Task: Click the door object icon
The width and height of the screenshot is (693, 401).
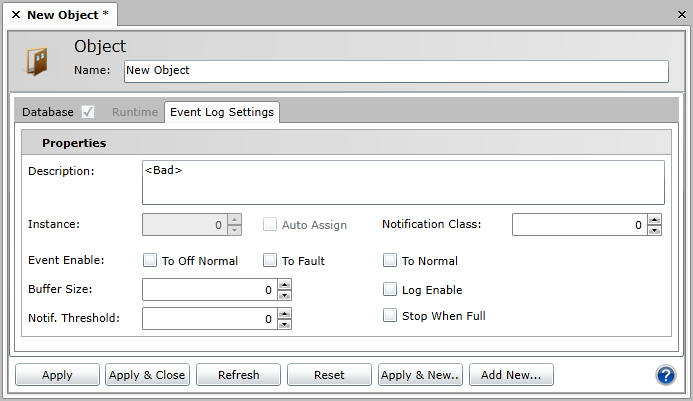Action: 36,61
